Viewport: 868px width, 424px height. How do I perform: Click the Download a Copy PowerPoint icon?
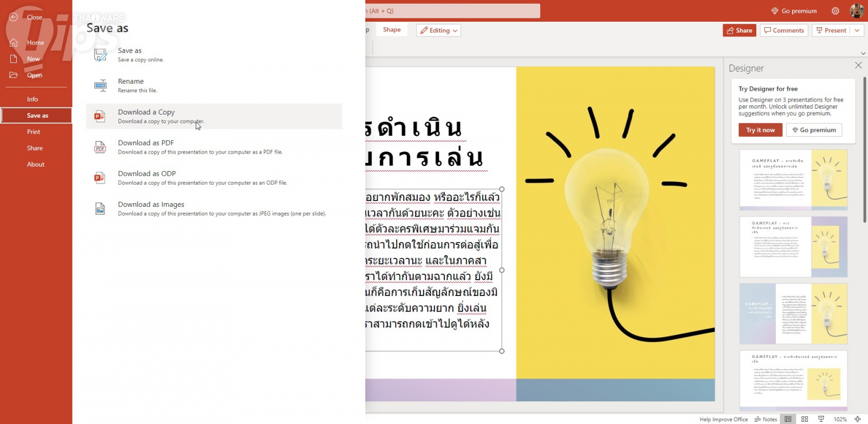(100, 116)
